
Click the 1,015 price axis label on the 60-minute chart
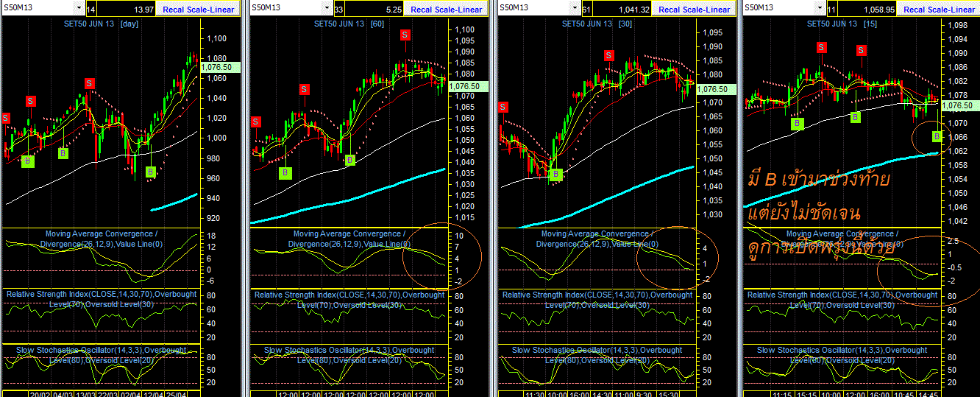pyautogui.click(x=464, y=218)
